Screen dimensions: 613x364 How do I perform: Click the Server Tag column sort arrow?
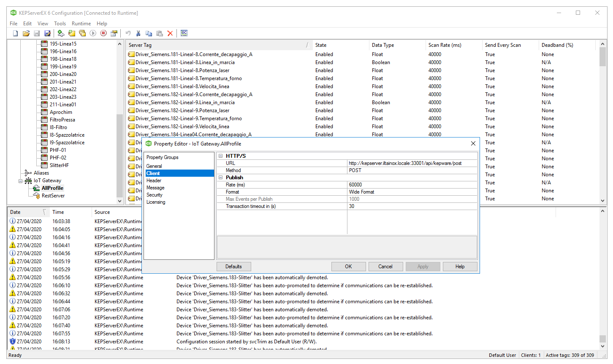(307, 45)
